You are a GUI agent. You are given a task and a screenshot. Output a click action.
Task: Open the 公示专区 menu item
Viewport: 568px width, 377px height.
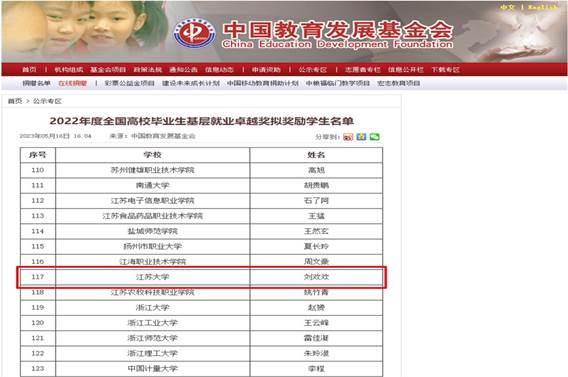[313, 70]
